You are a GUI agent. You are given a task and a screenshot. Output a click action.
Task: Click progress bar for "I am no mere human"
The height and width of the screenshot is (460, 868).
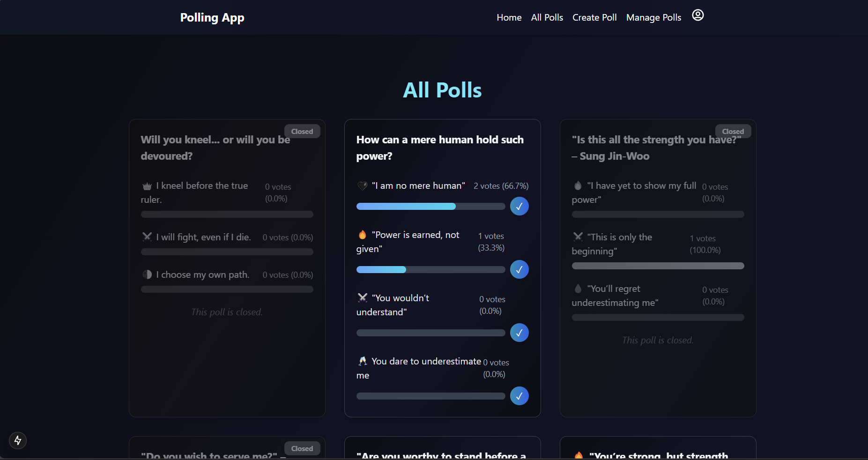[x=430, y=206]
